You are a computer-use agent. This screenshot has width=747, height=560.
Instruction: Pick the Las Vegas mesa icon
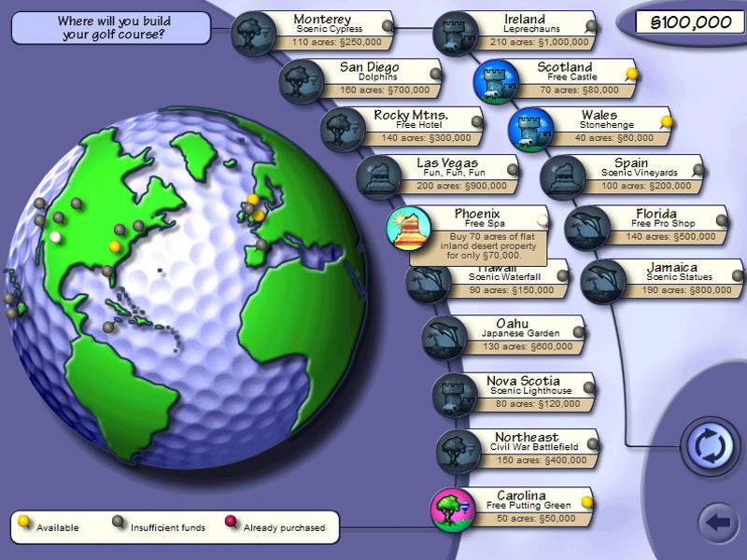pyautogui.click(x=379, y=177)
